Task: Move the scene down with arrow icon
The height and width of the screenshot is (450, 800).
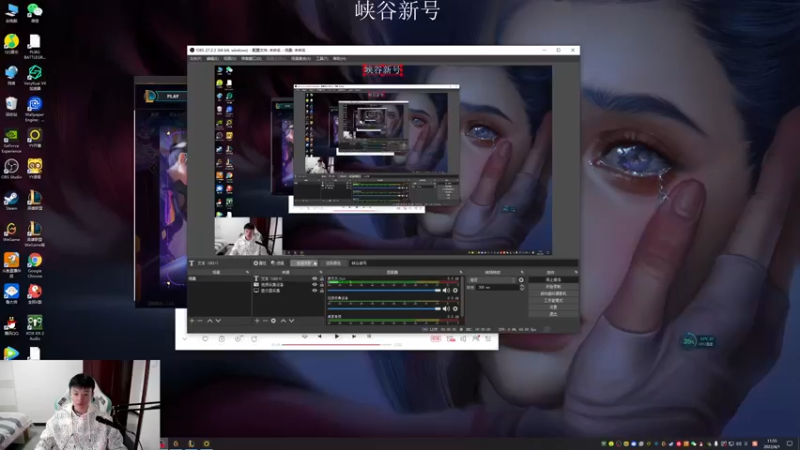Action: click(x=218, y=321)
